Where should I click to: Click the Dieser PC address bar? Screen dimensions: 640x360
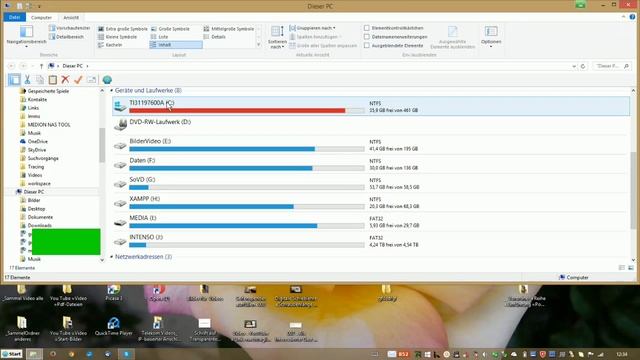point(311,66)
